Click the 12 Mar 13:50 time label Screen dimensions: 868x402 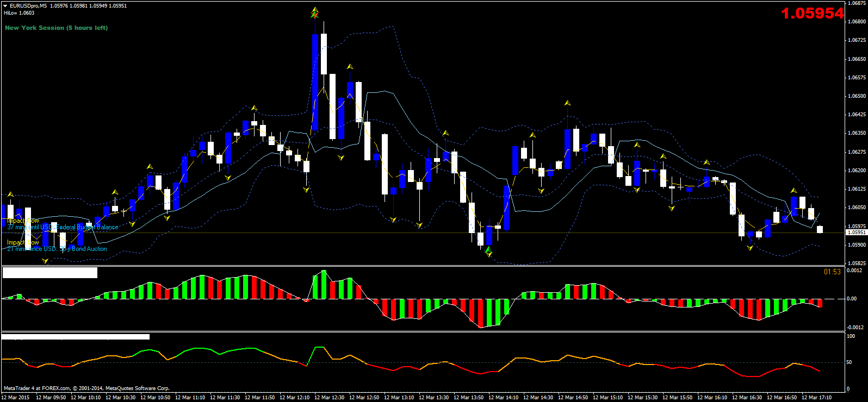pyautogui.click(x=468, y=398)
